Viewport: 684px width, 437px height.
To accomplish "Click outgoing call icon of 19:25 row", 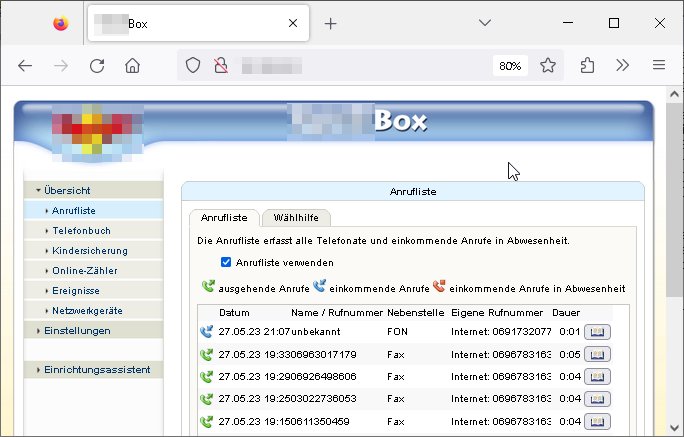I will (x=206, y=399).
